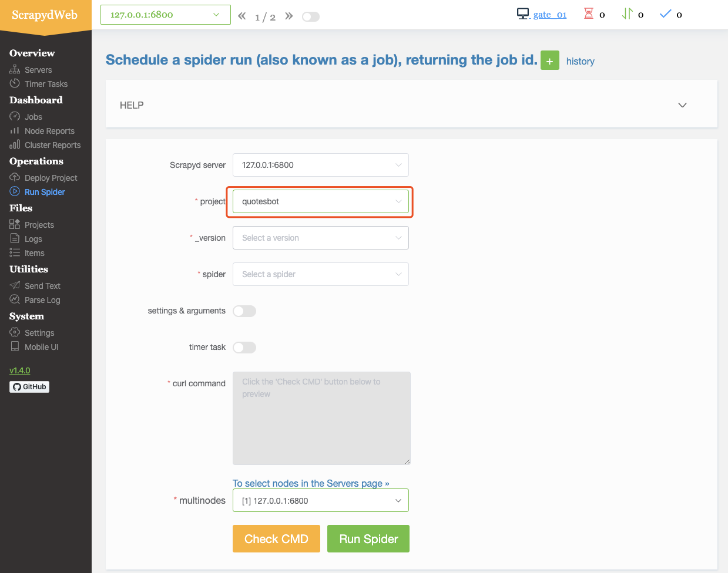The image size is (728, 573).
Task: Click inside the curl command text area
Action: (321, 418)
